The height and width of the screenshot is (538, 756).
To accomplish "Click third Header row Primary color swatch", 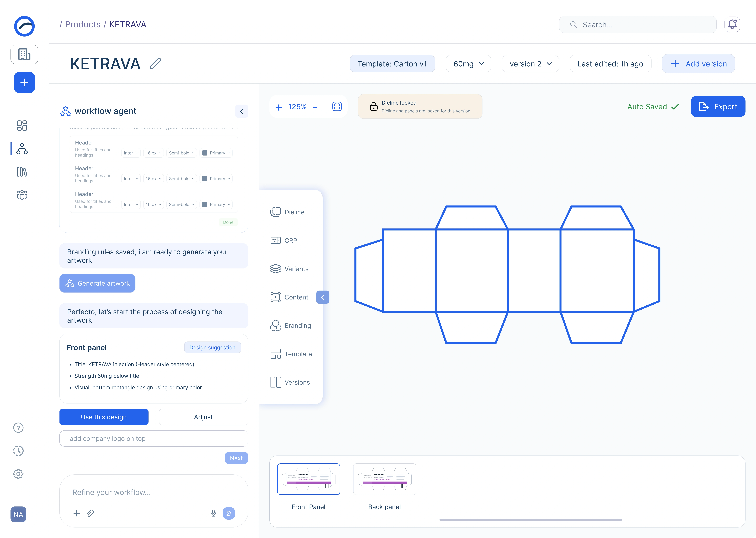I will pos(205,204).
